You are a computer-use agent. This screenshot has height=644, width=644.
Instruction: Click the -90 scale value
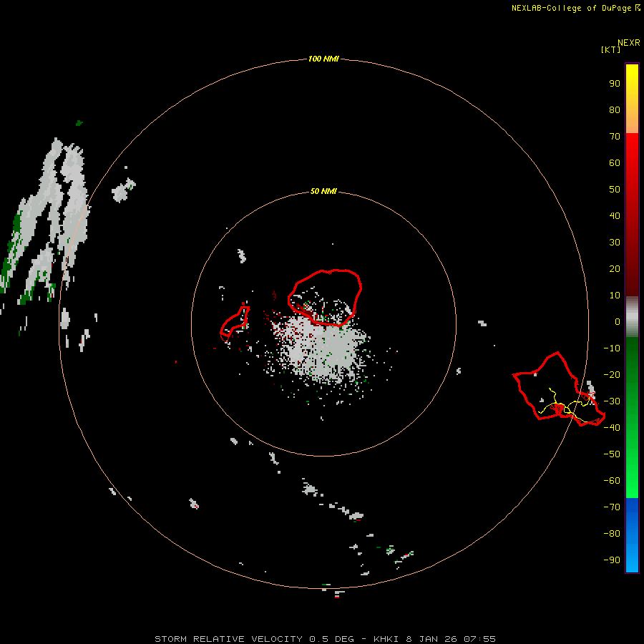612,560
